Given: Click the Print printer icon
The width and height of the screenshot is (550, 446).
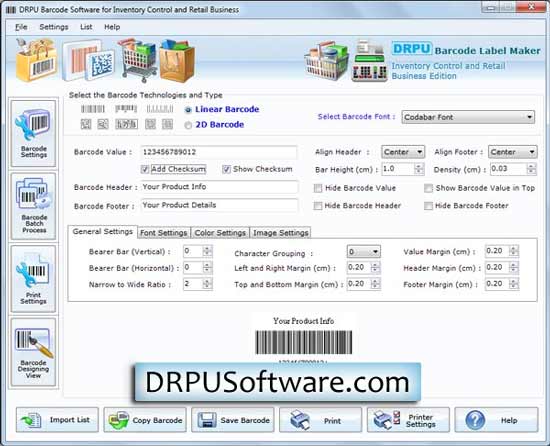Looking at the screenshot, I should pos(300,420).
